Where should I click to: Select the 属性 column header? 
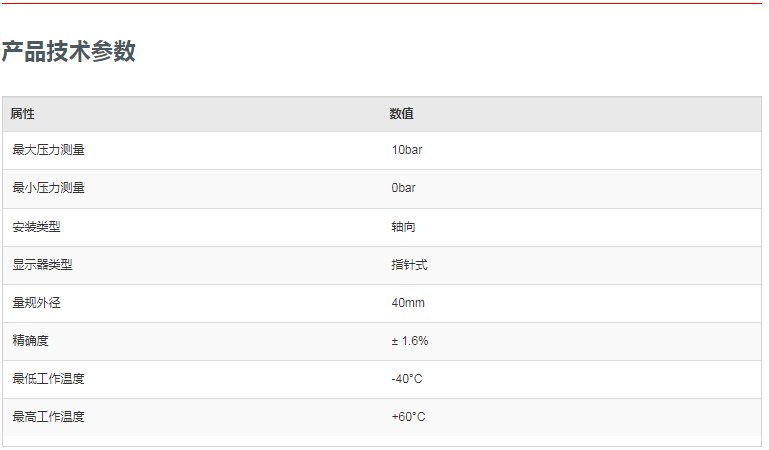click(23, 114)
